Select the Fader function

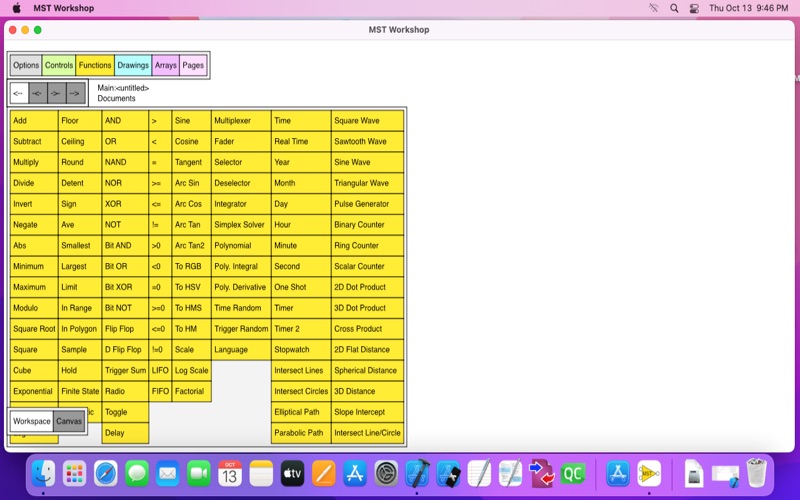(x=240, y=142)
